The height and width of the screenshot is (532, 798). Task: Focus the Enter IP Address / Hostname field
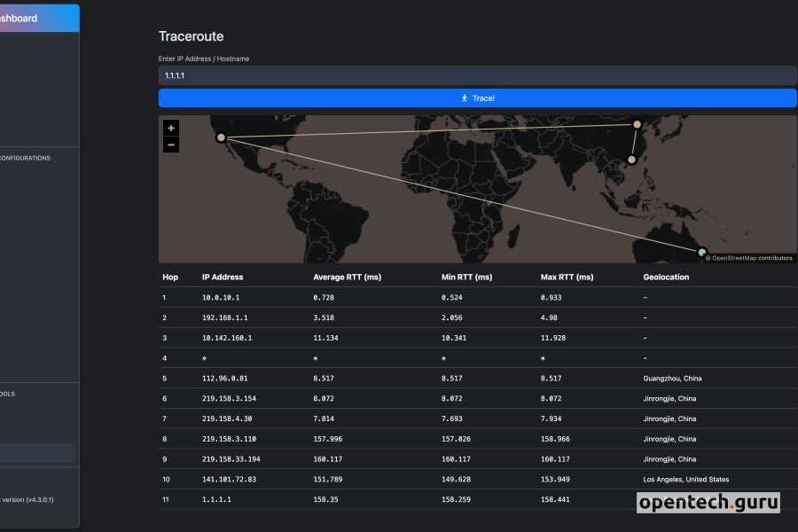(478, 75)
